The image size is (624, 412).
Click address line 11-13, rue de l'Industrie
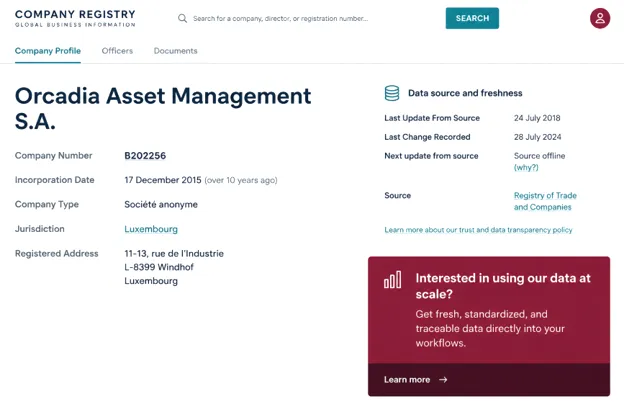[x=174, y=254]
